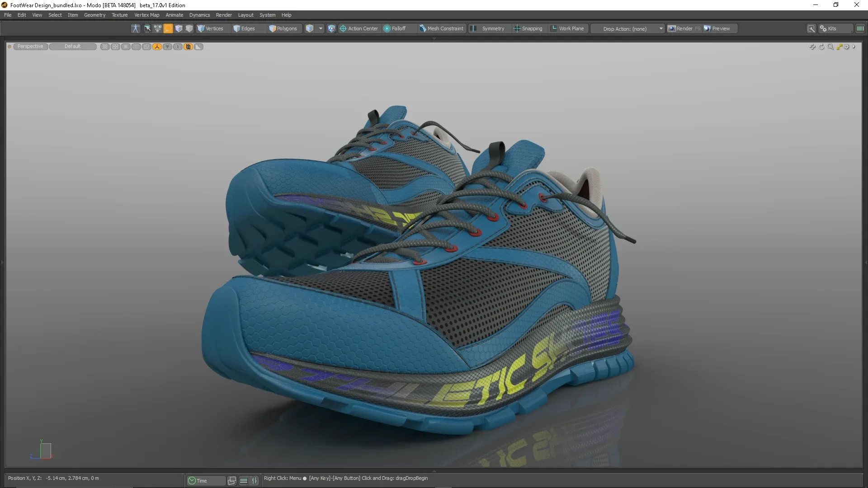
Task: Open the Kits menu
Action: click(x=835, y=28)
